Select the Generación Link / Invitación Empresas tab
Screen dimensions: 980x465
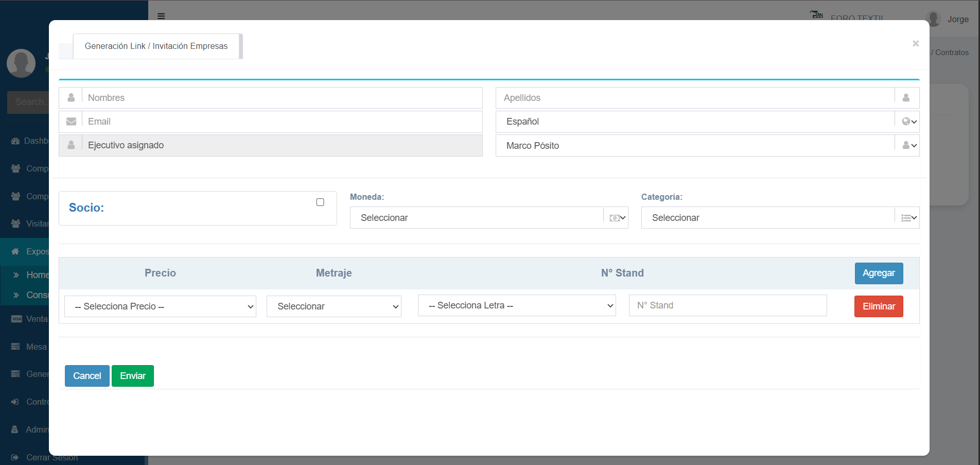click(156, 46)
